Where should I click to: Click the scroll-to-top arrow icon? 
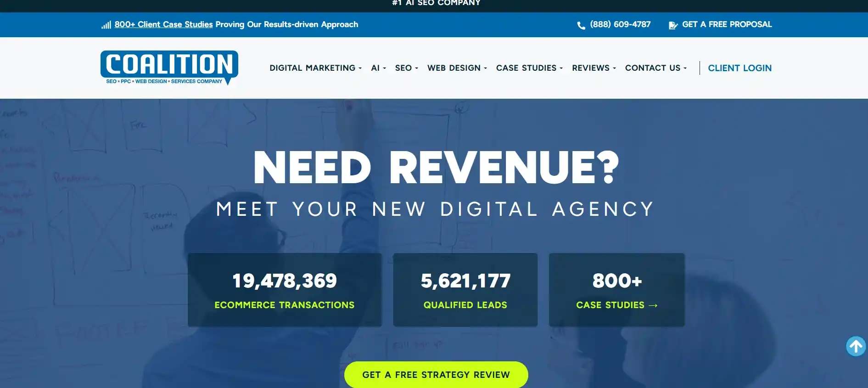[x=856, y=346]
